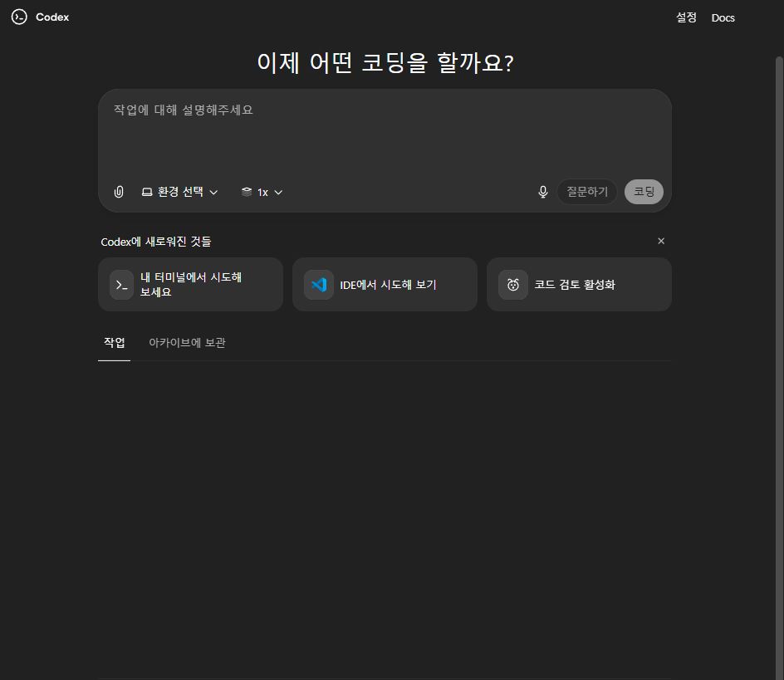Switch to the 작업 tab
This screenshot has height=680, width=784.
tap(114, 343)
